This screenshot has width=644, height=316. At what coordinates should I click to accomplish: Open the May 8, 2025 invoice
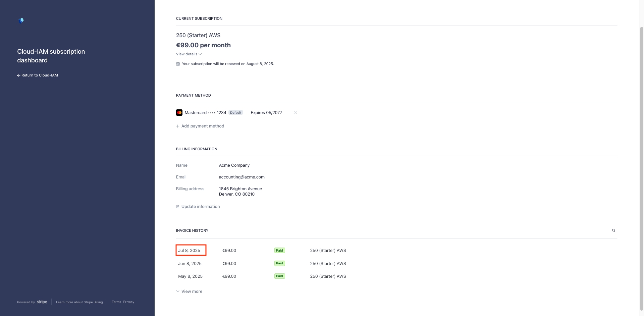(190, 276)
